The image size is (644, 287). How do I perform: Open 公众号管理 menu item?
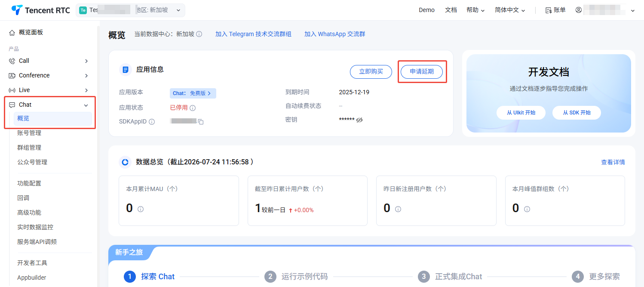pyautogui.click(x=32, y=163)
